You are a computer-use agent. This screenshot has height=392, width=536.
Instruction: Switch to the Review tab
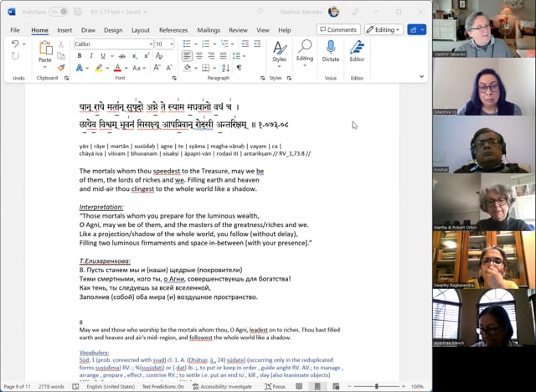238,30
